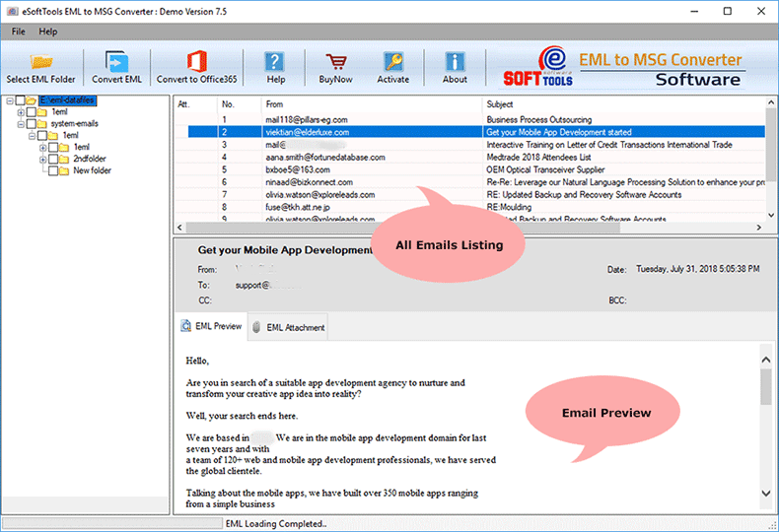Click the Select EML Folder icon
This screenshot has height=532, width=779.
click(x=41, y=61)
